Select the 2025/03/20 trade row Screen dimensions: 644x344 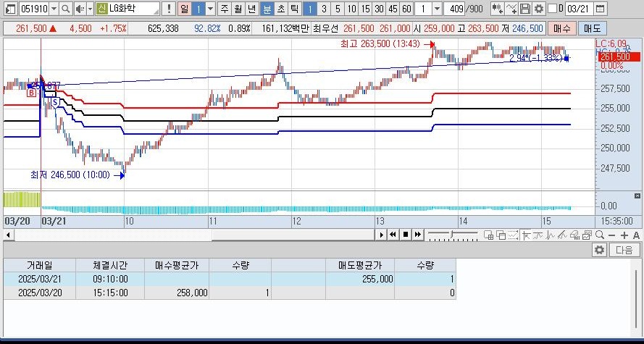pyautogui.click(x=230, y=293)
